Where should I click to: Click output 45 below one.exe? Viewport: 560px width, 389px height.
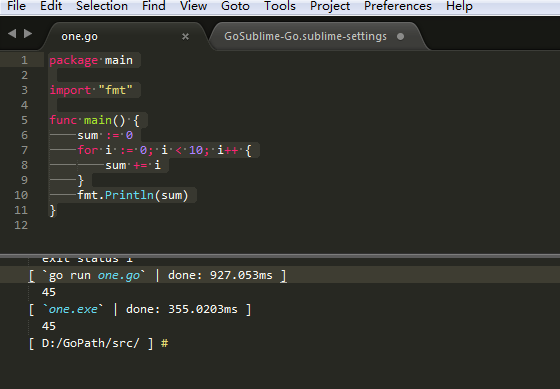pos(49,326)
